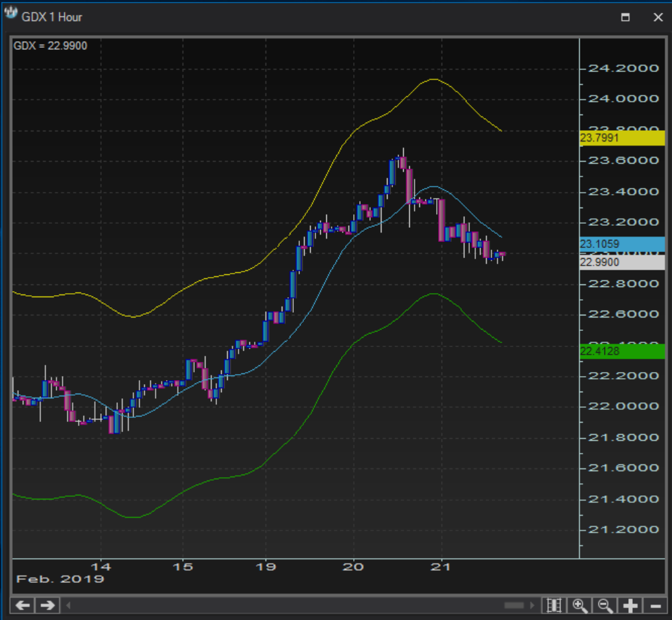Click the 23.2000 price axis label
The image size is (672, 620).
click(x=623, y=222)
